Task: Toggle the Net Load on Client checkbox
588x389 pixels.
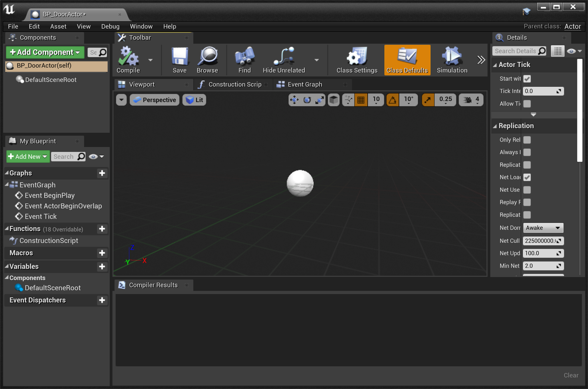Action: pos(527,177)
